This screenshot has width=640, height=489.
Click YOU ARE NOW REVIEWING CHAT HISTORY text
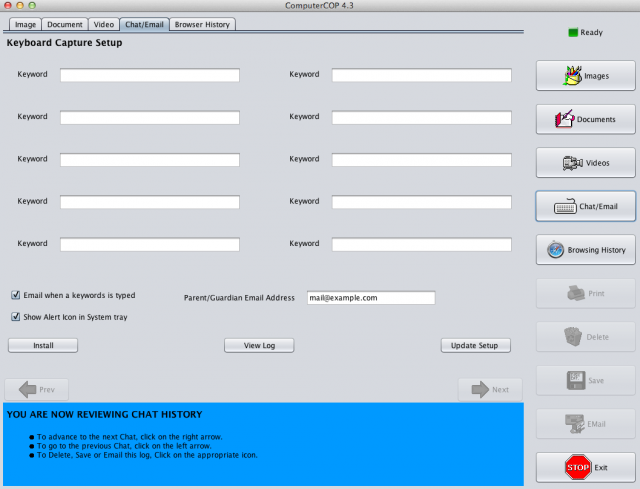click(104, 414)
